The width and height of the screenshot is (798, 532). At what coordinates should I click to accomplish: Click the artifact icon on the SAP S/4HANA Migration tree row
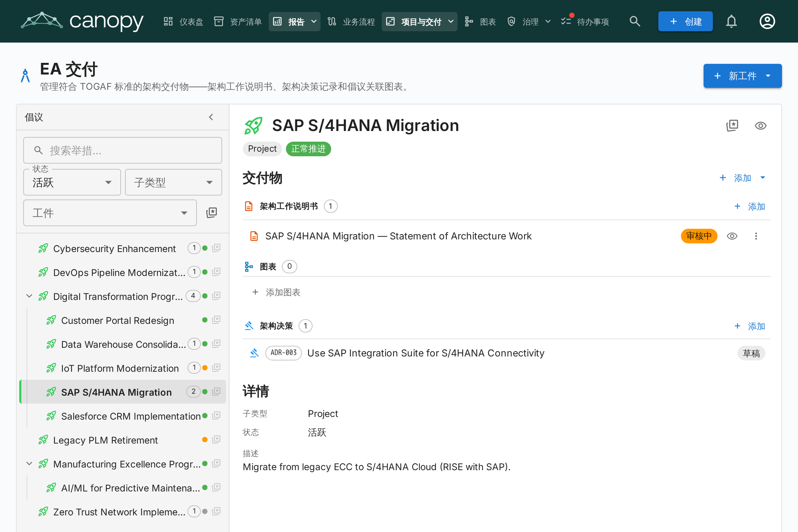[x=216, y=392]
